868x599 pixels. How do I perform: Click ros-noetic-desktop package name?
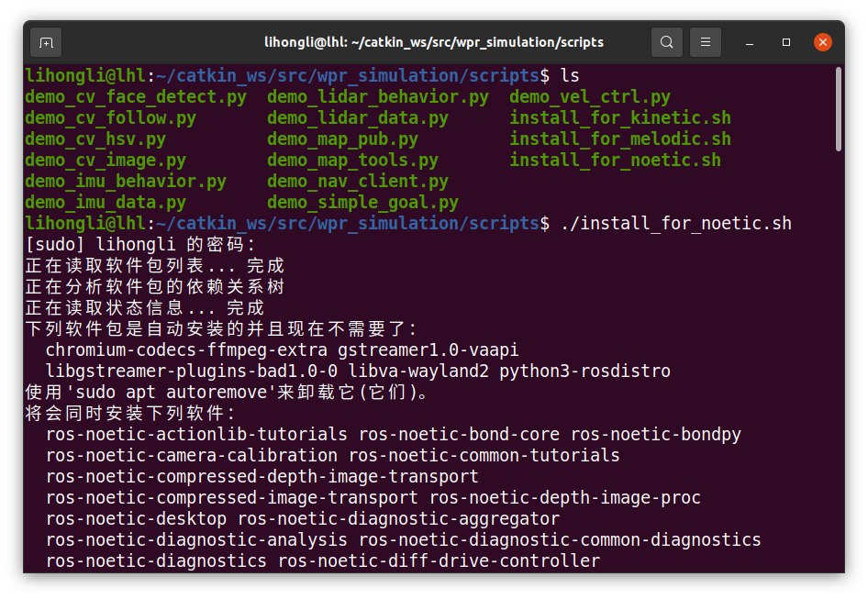(136, 518)
